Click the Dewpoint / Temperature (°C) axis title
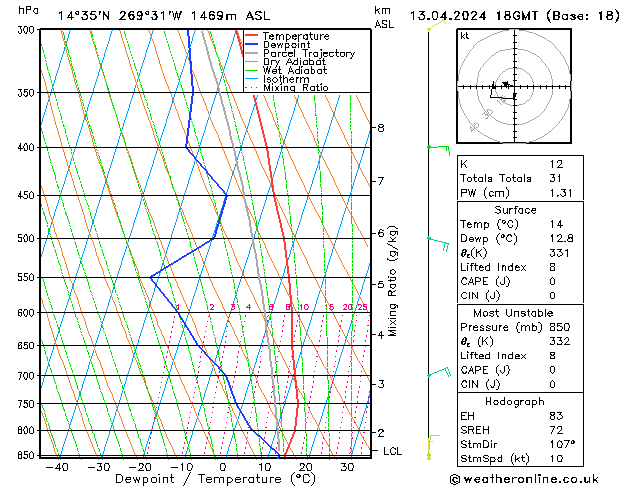 click(215, 479)
